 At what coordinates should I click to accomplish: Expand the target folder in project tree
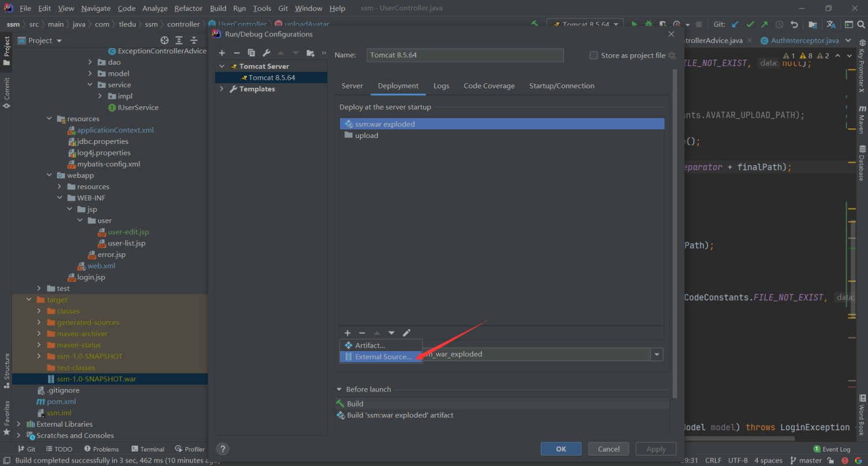(29, 300)
